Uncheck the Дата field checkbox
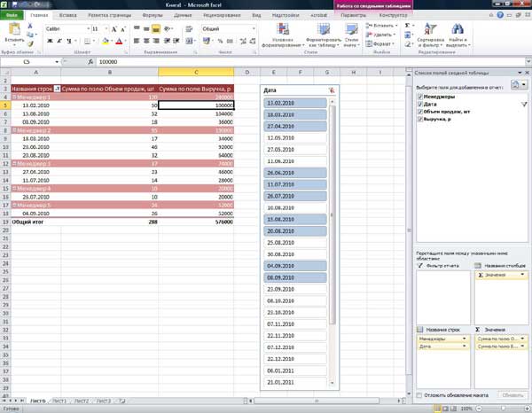 (420, 104)
